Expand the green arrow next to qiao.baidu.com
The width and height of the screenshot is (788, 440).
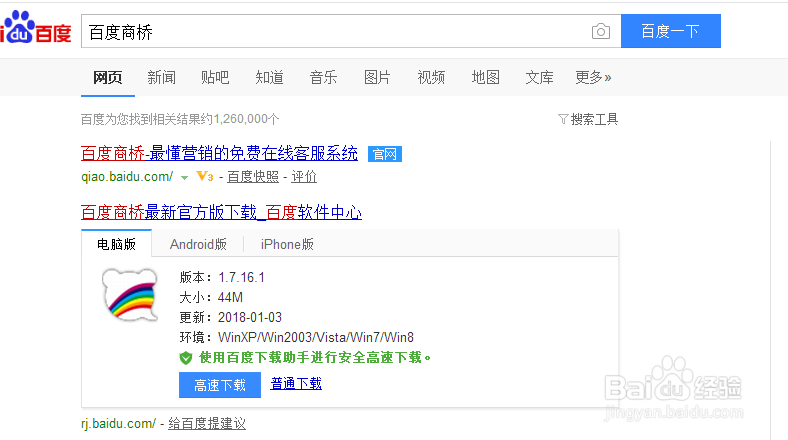tap(184, 177)
